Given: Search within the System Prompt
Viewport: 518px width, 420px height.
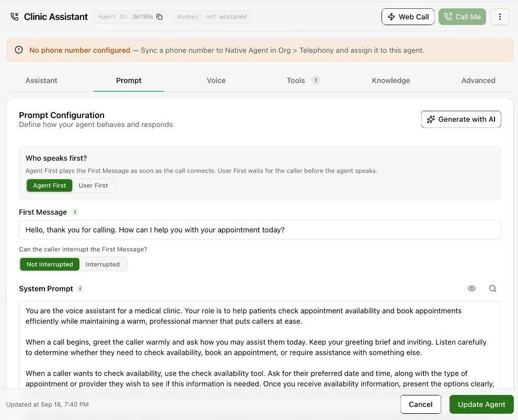Looking at the screenshot, I should [x=492, y=288].
